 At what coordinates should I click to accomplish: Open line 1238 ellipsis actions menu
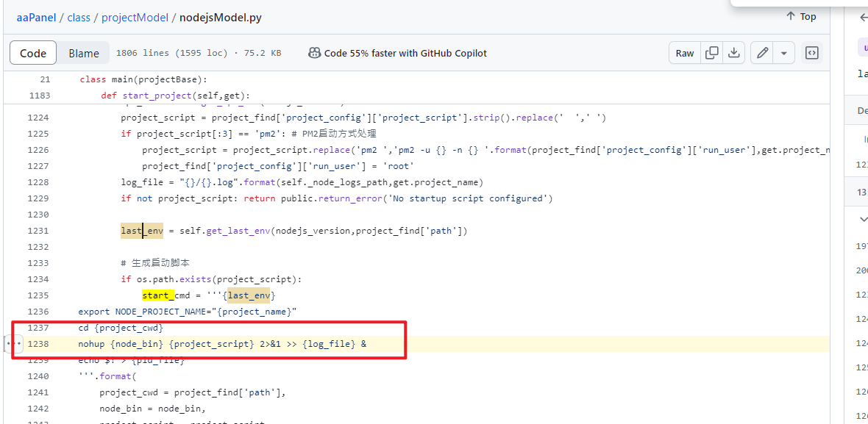point(14,344)
